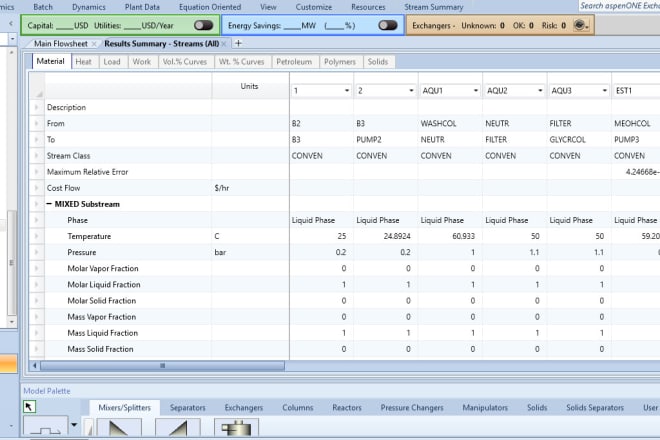Show Exchangers in Model Palette
The height and width of the screenshot is (440, 660).
(244, 408)
